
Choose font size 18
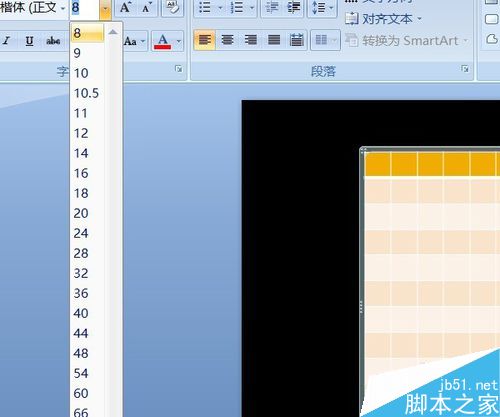pos(87,193)
